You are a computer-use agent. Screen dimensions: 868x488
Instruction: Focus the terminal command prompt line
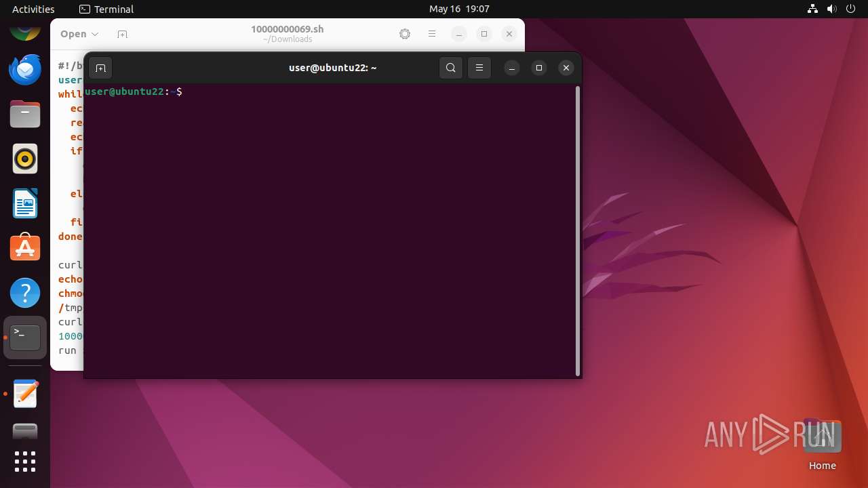[330, 91]
